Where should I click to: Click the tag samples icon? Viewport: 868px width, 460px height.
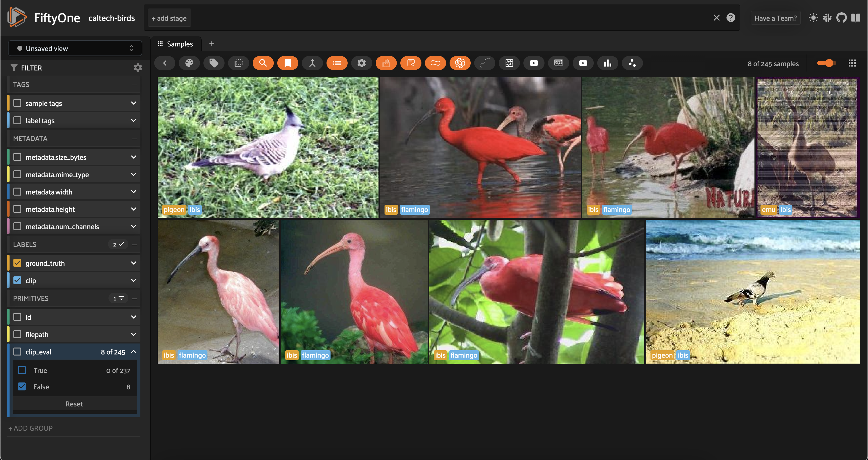pos(214,63)
